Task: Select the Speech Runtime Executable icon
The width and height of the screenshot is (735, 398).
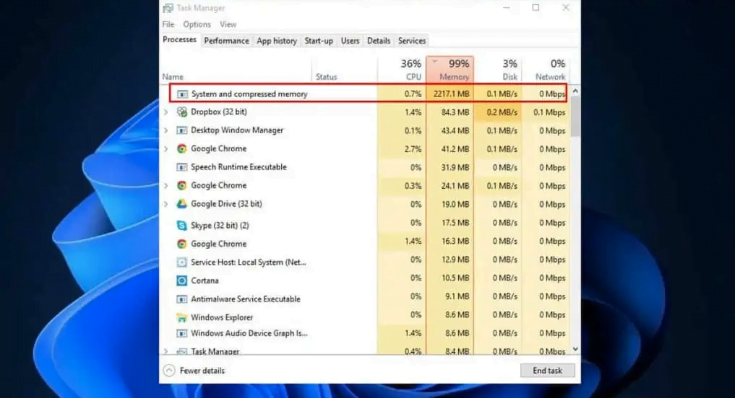Action: [x=182, y=167]
